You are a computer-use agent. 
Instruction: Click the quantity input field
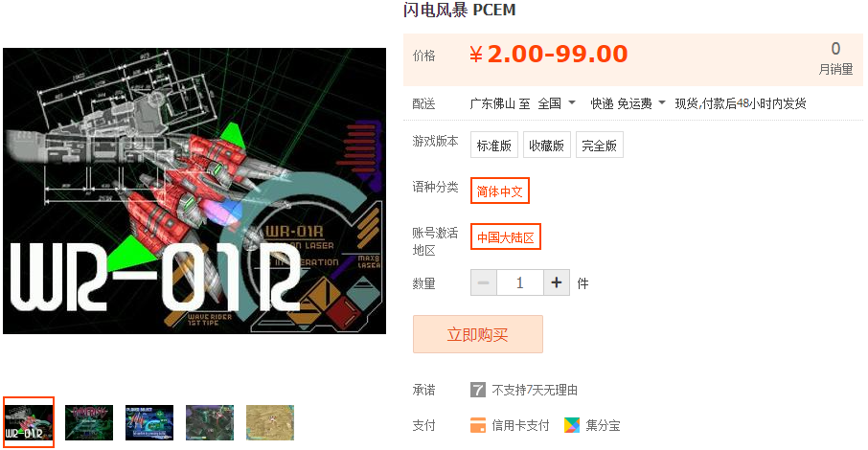[x=520, y=282]
